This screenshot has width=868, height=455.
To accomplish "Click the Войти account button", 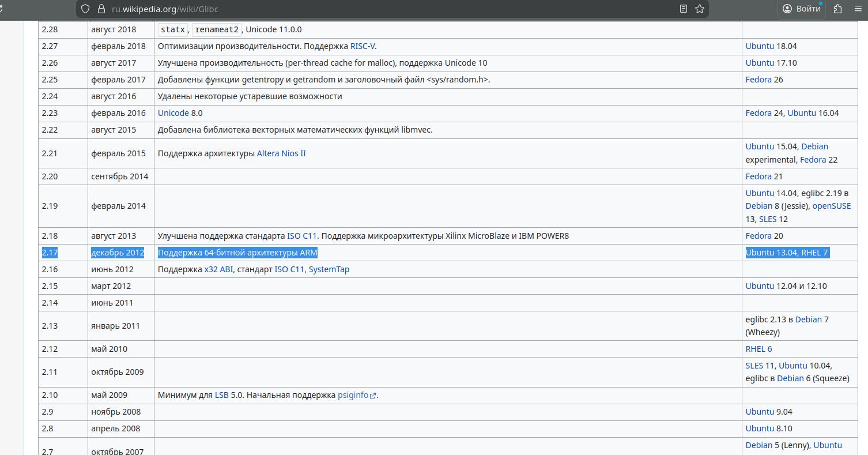I will coord(801,9).
